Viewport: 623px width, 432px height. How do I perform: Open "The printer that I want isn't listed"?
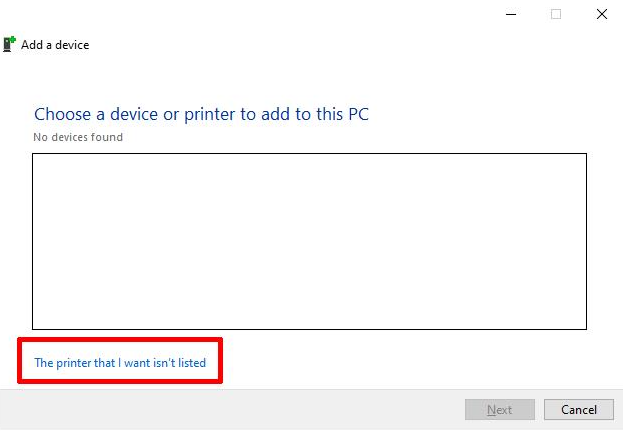(x=120, y=363)
